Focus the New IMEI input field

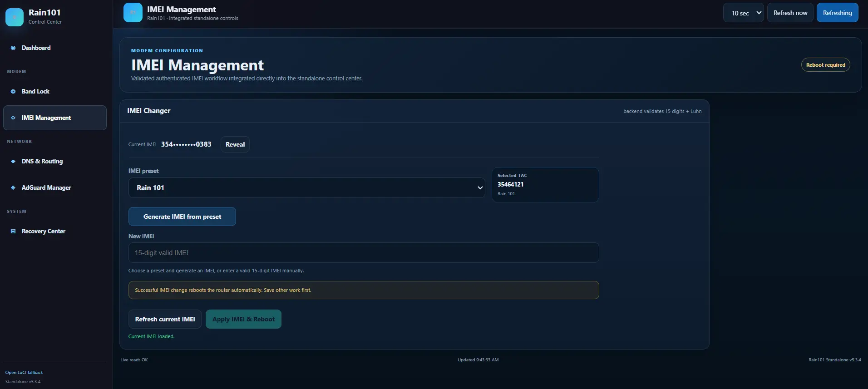coord(364,252)
